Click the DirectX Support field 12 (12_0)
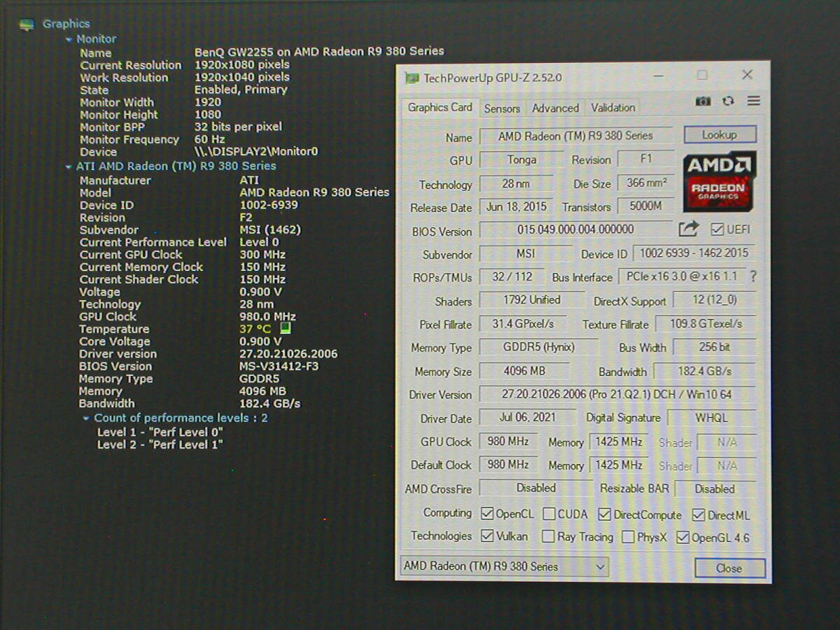 [x=714, y=300]
